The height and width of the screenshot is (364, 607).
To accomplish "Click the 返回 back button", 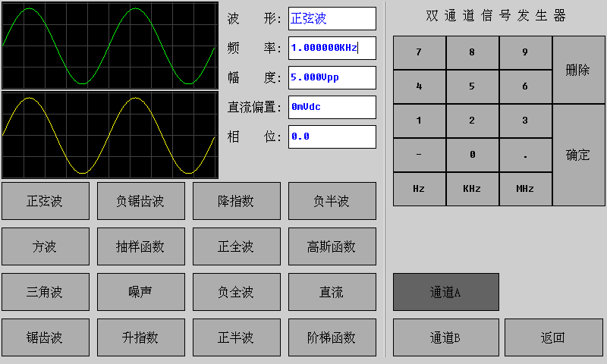I will 554,337.
